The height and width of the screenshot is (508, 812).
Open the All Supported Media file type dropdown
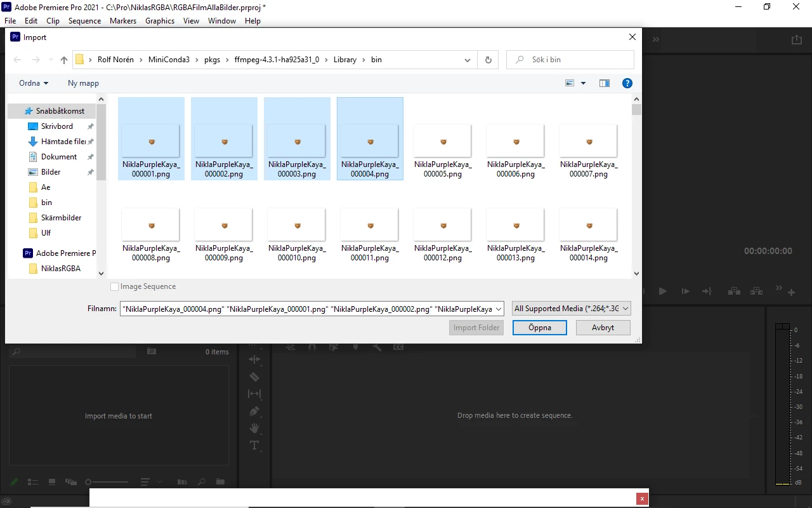571,309
